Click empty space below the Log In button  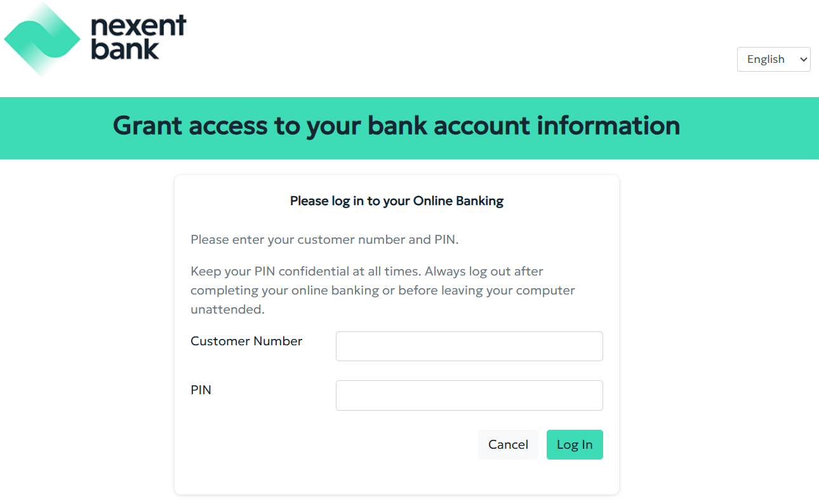pyautogui.click(x=575, y=477)
